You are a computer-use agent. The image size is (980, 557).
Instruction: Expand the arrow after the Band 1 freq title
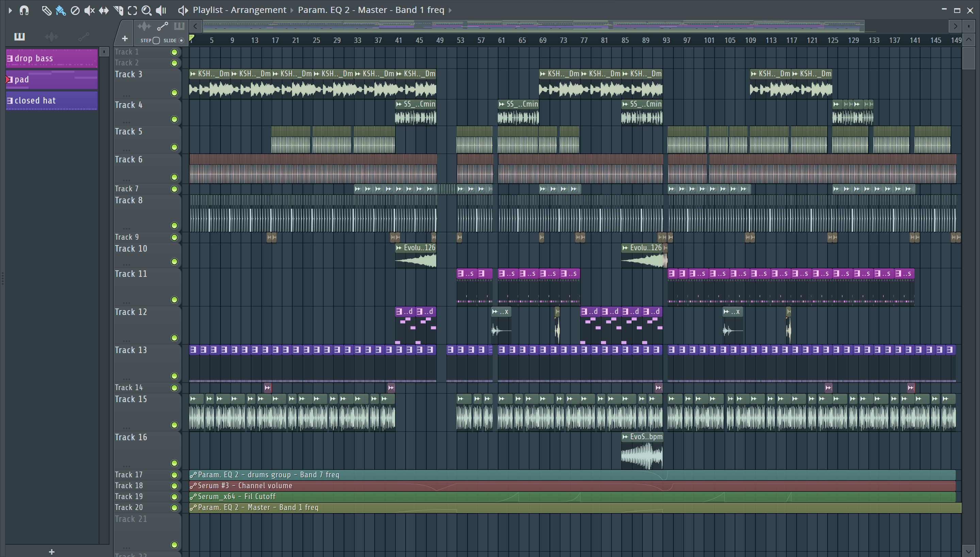[450, 10]
